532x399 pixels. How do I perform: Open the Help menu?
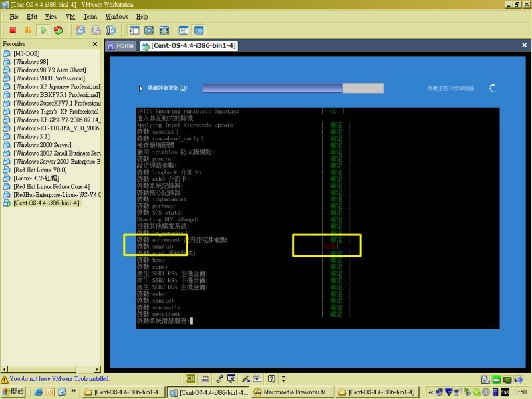tap(142, 17)
